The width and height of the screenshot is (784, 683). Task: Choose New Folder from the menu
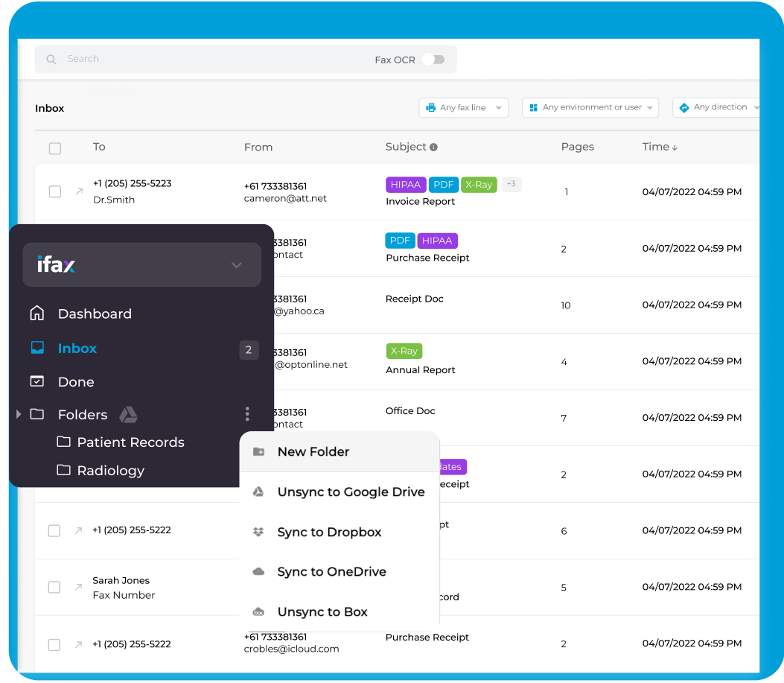coord(313,451)
